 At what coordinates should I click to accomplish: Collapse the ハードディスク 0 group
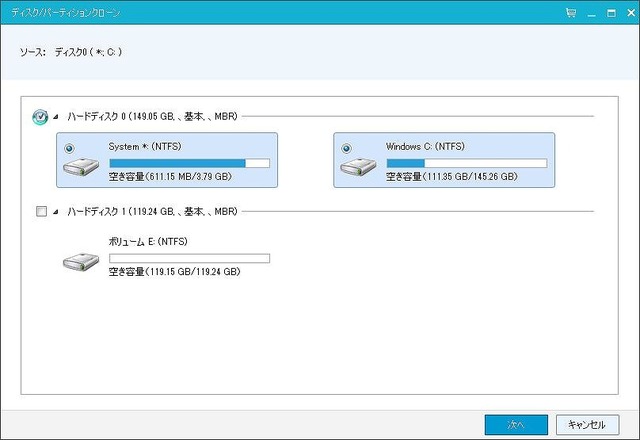tap(56, 117)
